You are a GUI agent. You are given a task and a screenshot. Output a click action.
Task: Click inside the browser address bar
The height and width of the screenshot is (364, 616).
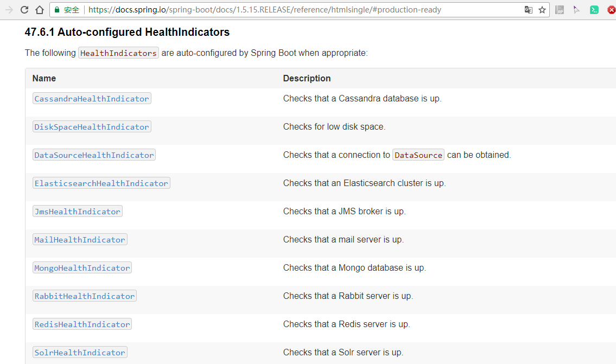click(x=271, y=9)
